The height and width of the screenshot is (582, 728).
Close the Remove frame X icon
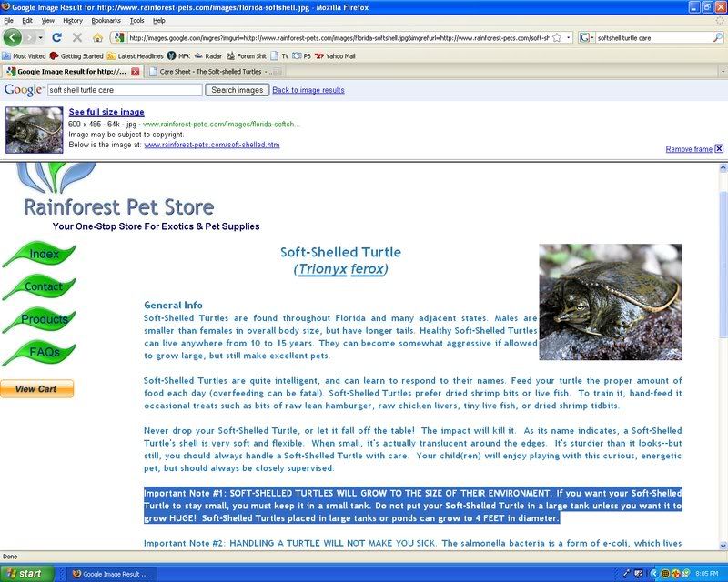point(719,148)
